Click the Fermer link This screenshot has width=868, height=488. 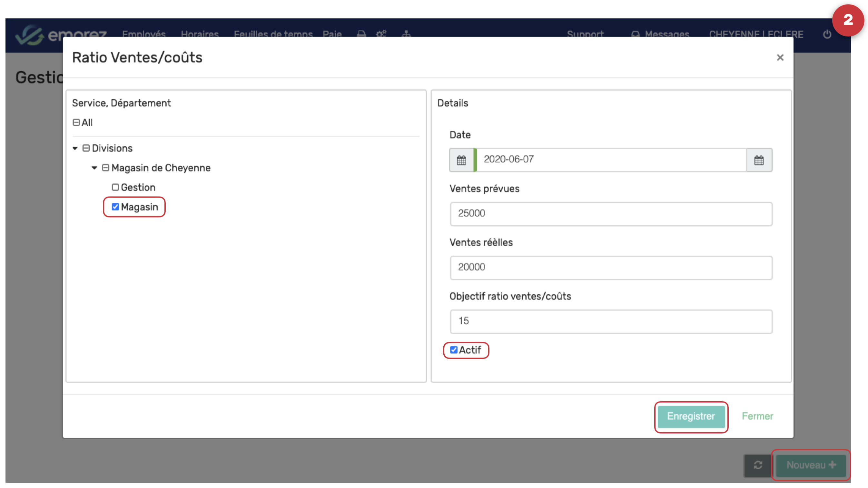[x=757, y=416]
